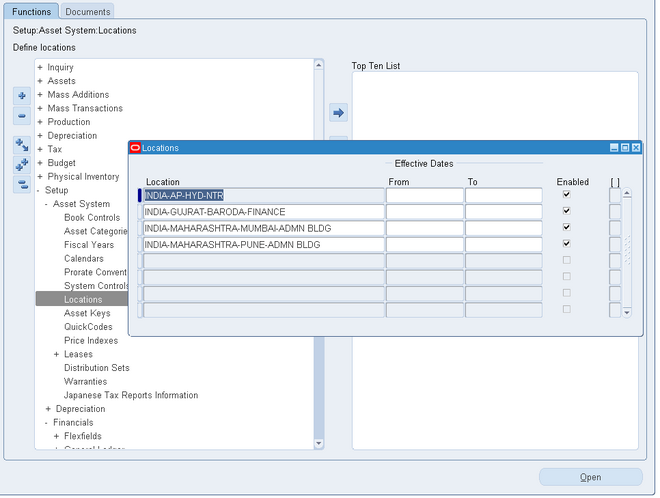
Task: Minimize the Locations window
Action: click(614, 148)
